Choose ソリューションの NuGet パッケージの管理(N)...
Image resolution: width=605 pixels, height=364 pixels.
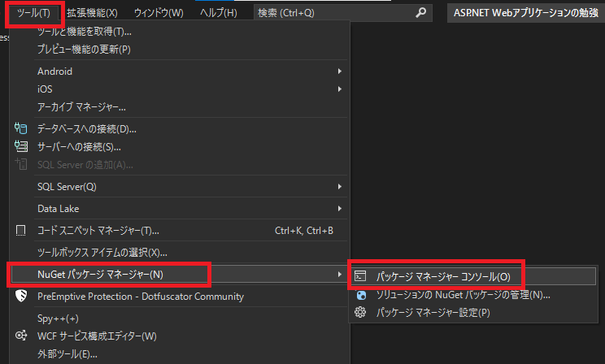point(463,295)
